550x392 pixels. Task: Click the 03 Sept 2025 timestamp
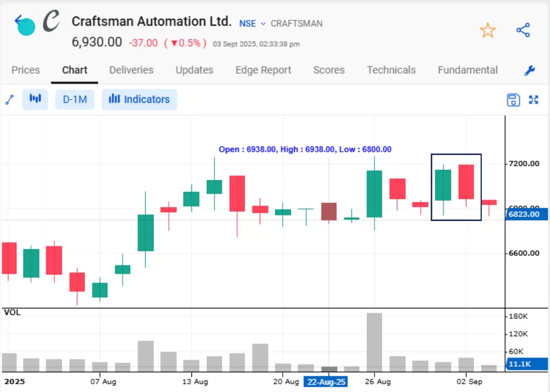(256, 44)
